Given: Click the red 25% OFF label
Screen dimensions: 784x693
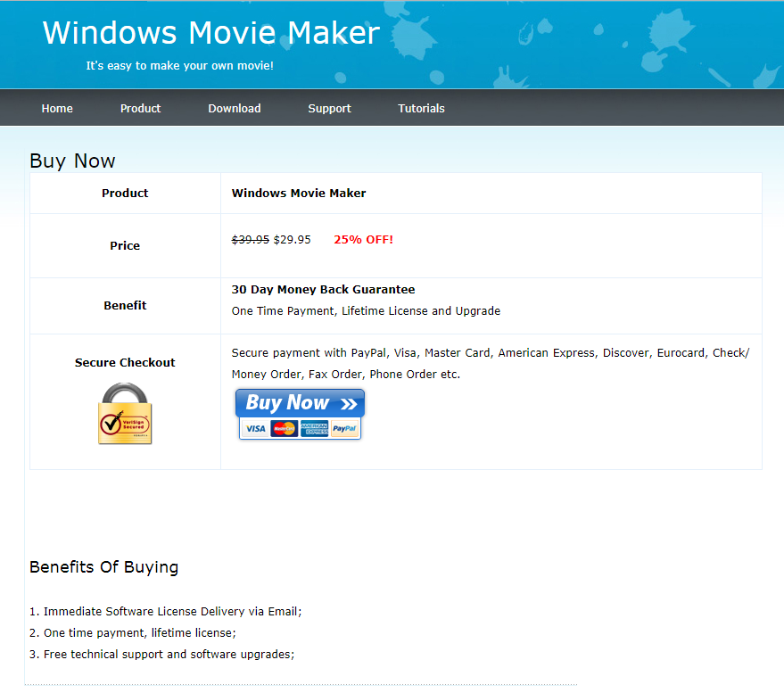Looking at the screenshot, I should (x=363, y=239).
